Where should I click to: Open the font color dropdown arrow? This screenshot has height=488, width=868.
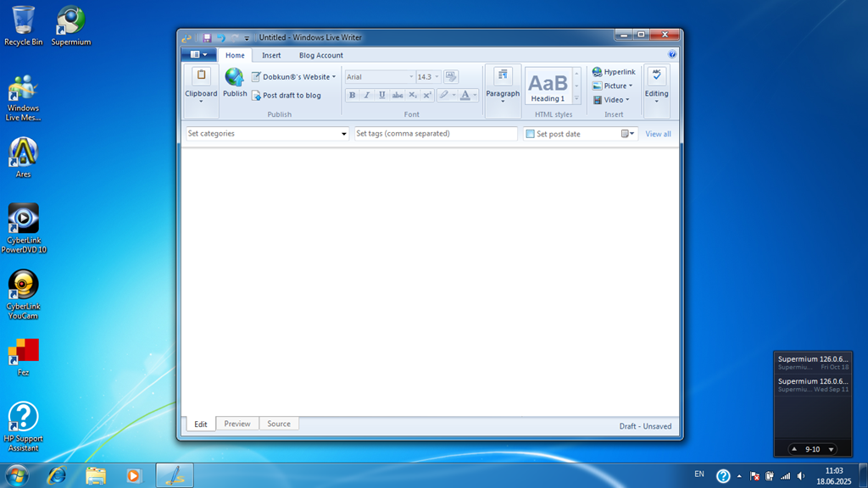click(x=475, y=95)
